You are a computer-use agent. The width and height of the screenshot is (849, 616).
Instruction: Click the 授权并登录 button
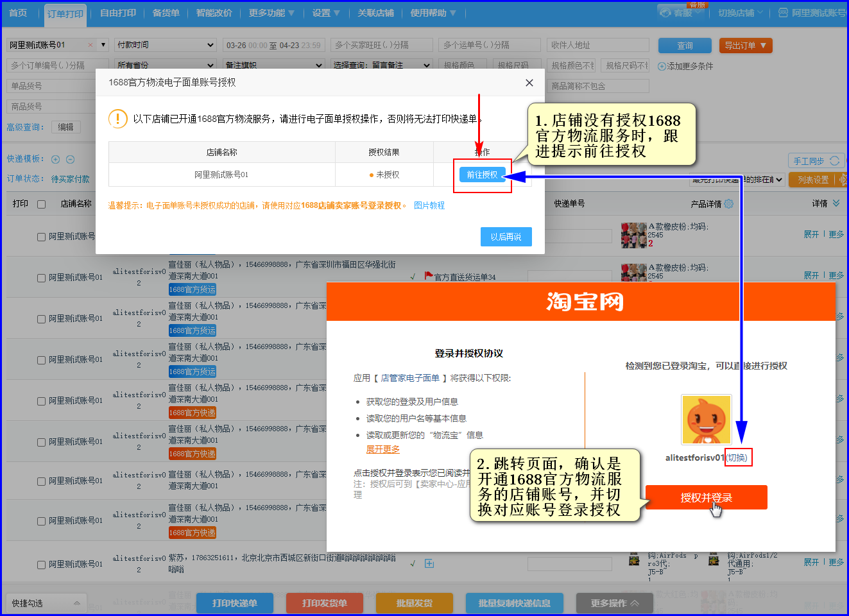[x=706, y=497]
